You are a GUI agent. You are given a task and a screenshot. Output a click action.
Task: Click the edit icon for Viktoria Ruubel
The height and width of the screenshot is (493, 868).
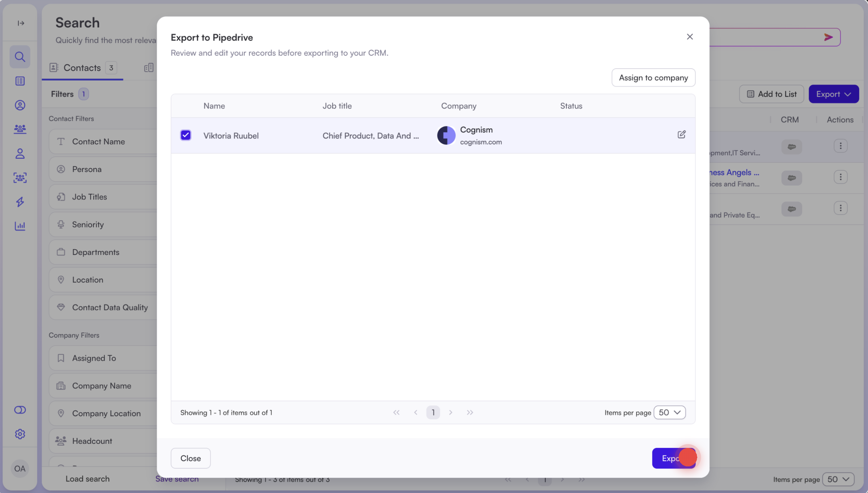pyautogui.click(x=681, y=135)
